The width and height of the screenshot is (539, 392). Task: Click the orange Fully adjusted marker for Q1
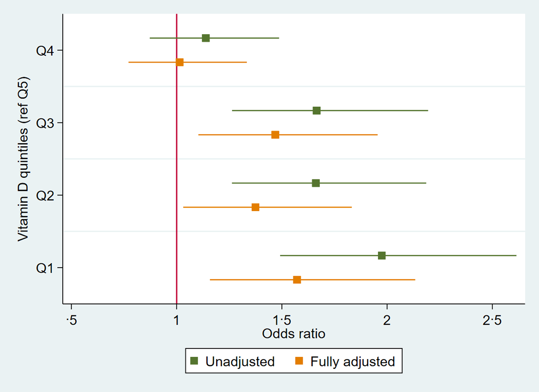(297, 280)
